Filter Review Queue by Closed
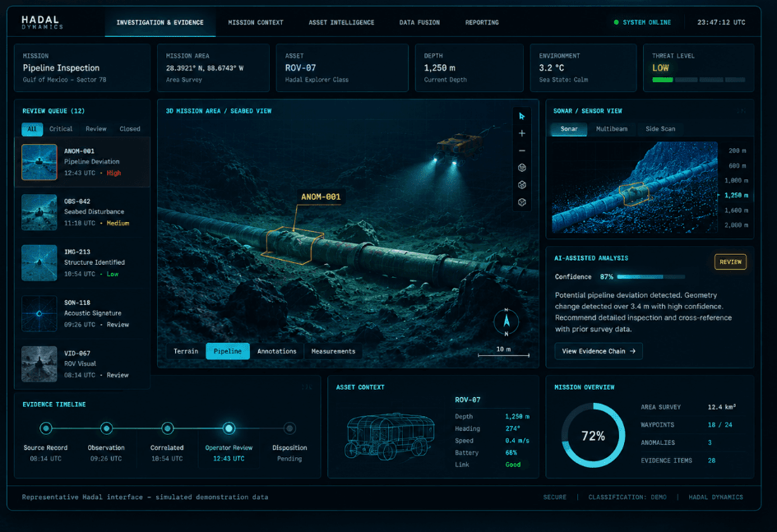Screen dimensions: 777x532 (x=130, y=129)
